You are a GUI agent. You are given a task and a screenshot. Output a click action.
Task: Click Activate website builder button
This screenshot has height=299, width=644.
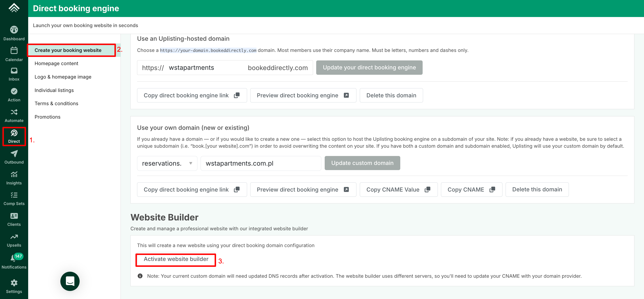coord(176,259)
